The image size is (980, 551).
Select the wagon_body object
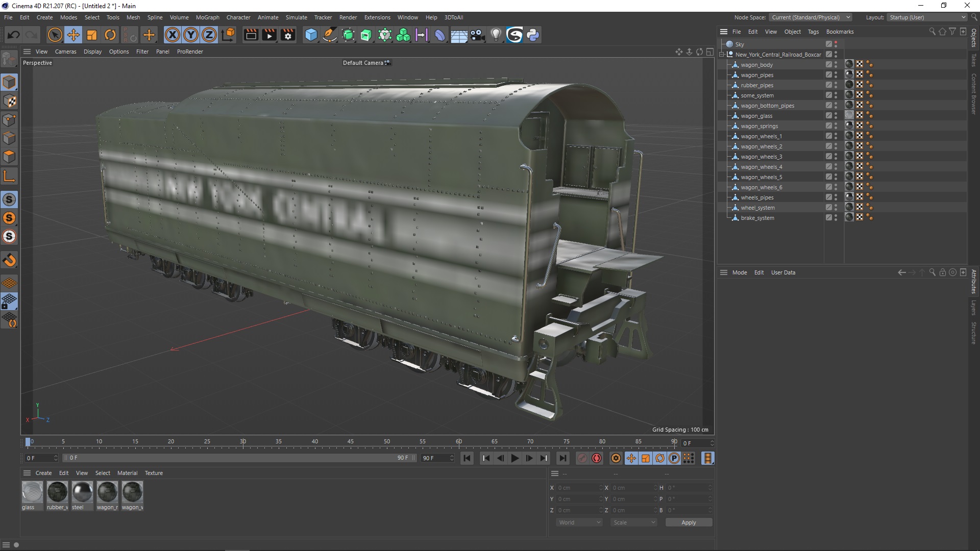[756, 65]
